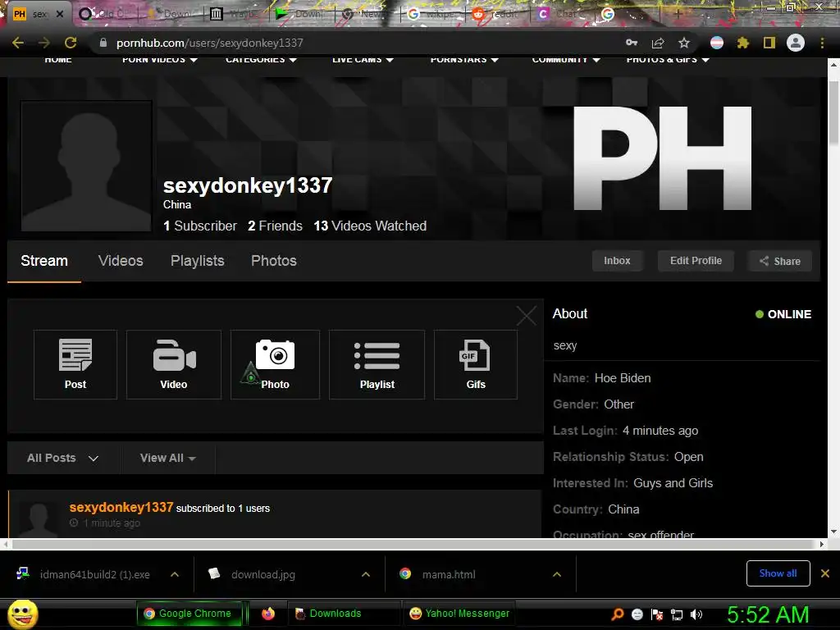Open the Inbox button
840x630 pixels.
[617, 261]
